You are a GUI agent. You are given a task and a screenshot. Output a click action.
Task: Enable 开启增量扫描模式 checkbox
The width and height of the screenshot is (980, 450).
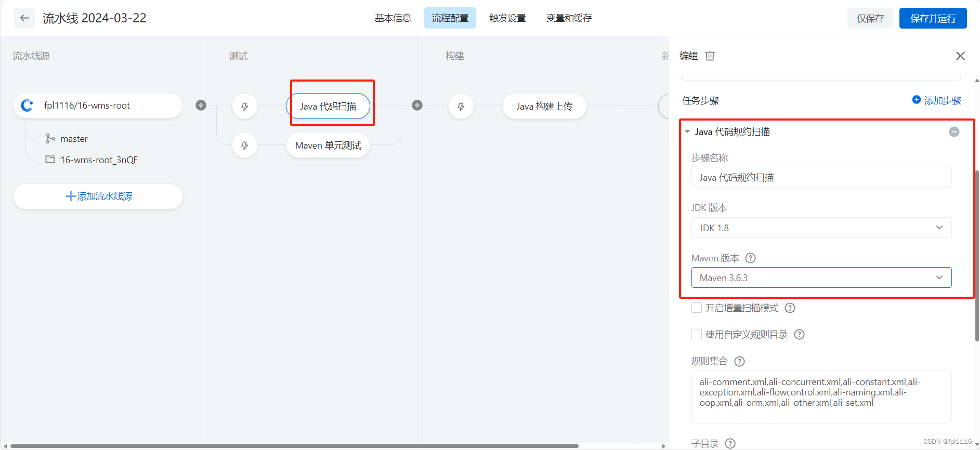pyautogui.click(x=697, y=308)
